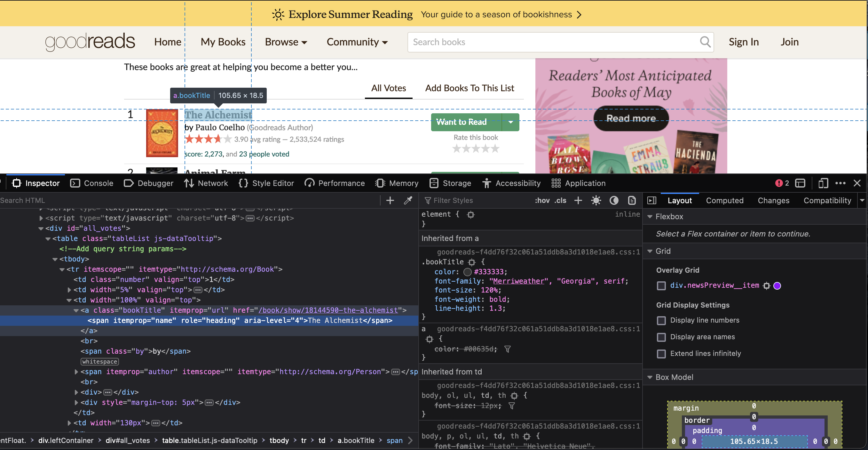Image resolution: width=868 pixels, height=450 pixels.
Task: Check Display line numbers option
Action: pos(661,320)
